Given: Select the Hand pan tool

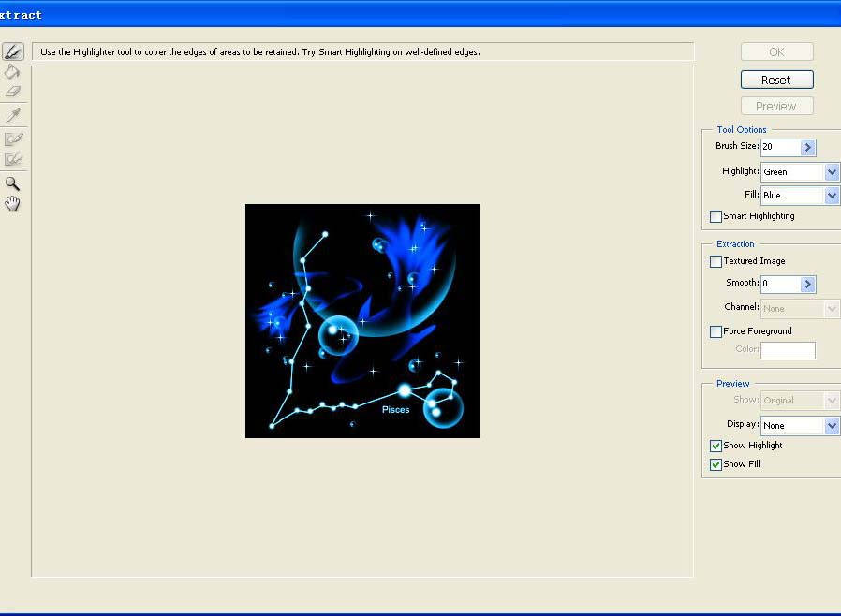Looking at the screenshot, I should click(x=12, y=203).
